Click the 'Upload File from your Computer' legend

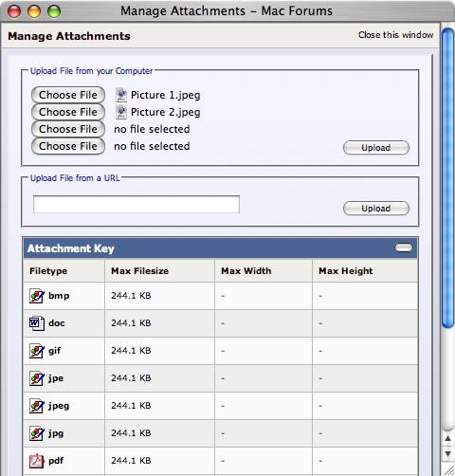[91, 71]
